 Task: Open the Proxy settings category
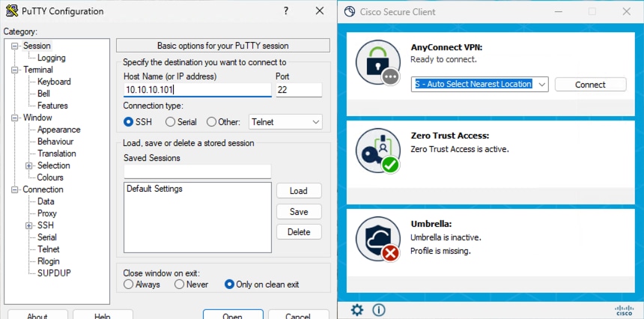(47, 213)
